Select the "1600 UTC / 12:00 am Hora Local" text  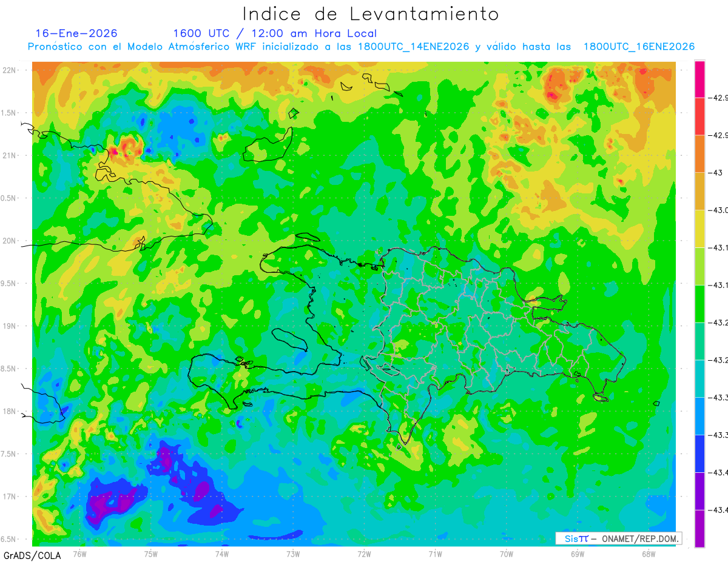point(275,33)
